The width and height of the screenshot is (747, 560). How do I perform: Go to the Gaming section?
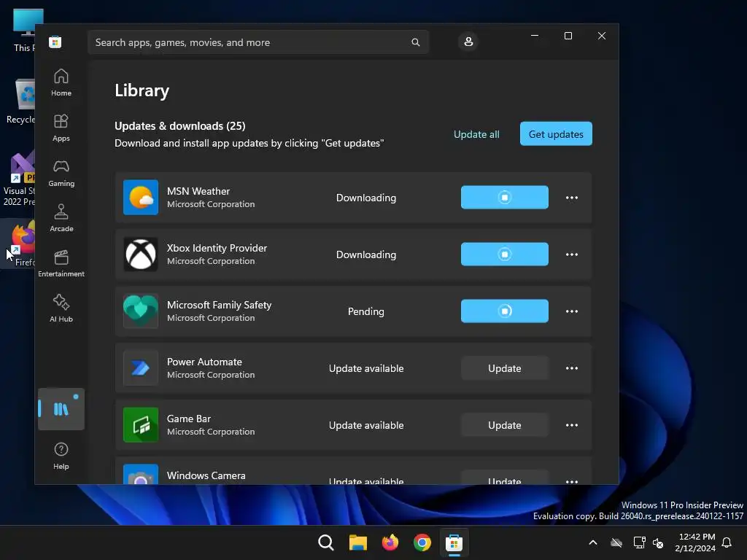61,173
